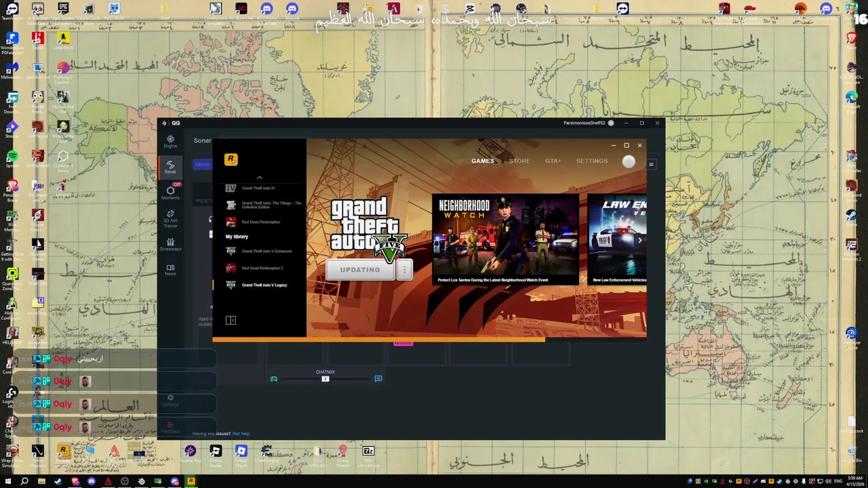Select the Mixer tab in Sonar
Viewport: 868px width, 488px height.
(203, 164)
